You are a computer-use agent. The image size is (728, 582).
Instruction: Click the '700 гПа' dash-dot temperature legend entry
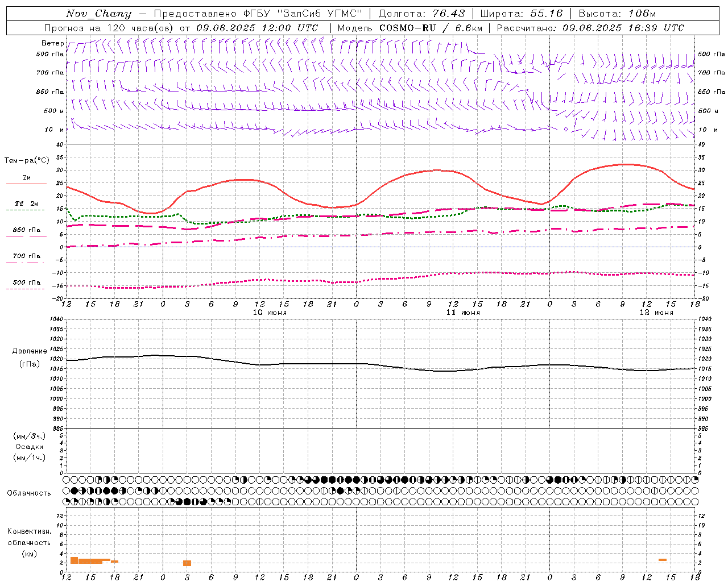point(27,256)
